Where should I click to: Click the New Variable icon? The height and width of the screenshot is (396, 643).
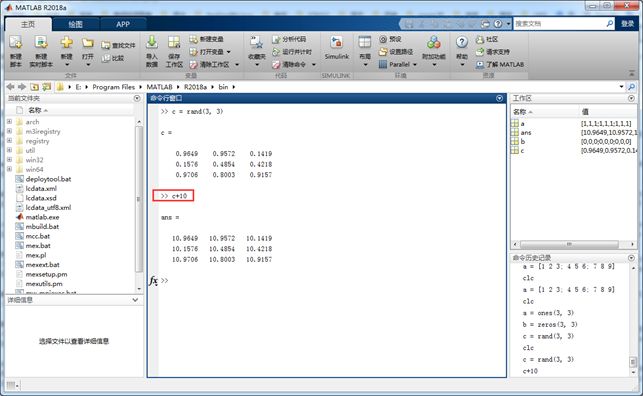coord(194,39)
